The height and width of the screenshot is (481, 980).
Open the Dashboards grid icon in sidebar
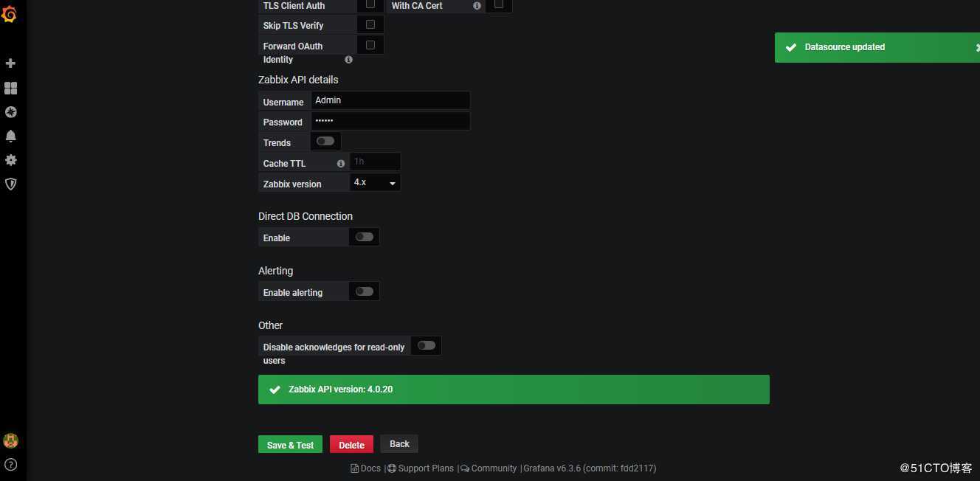tap(10, 88)
